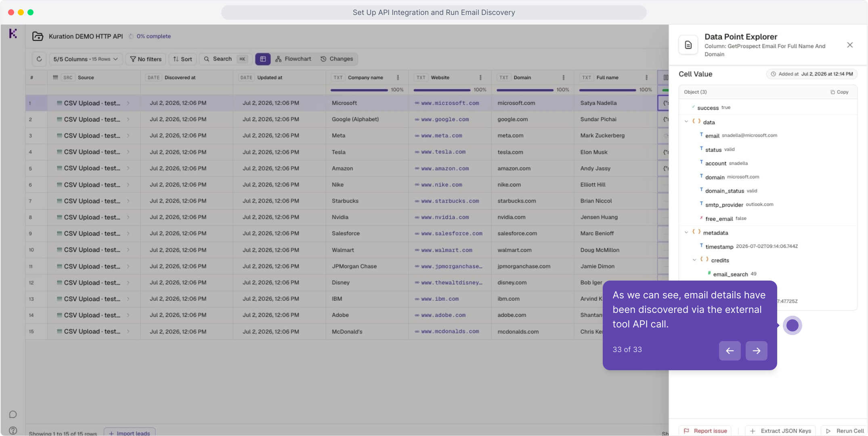Select the jpmorganchase.com domain cell
Image resolution: width=868 pixels, height=436 pixels.
[x=533, y=266]
